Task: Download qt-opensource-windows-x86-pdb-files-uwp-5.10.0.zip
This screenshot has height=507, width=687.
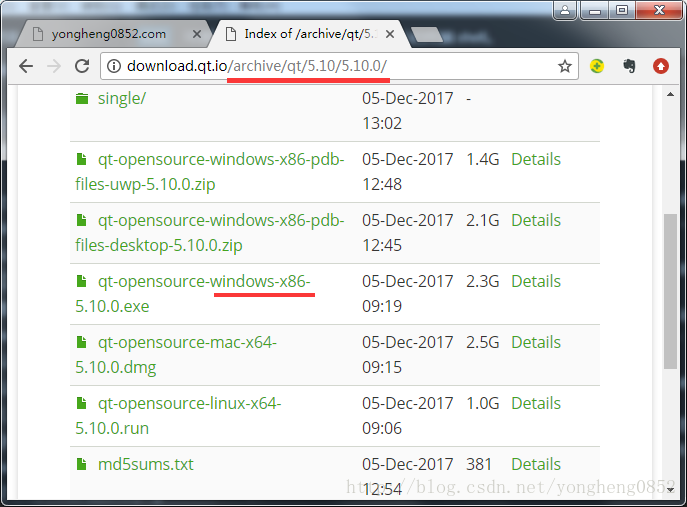Action: pos(209,172)
